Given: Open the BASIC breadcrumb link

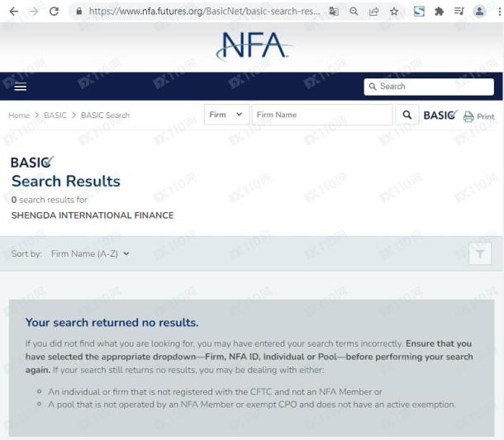Looking at the screenshot, I should click(55, 116).
